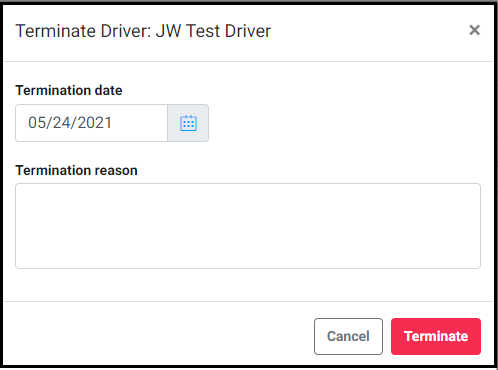Cancel the driver termination
Viewport: 498px width, 370px height.
pos(348,336)
